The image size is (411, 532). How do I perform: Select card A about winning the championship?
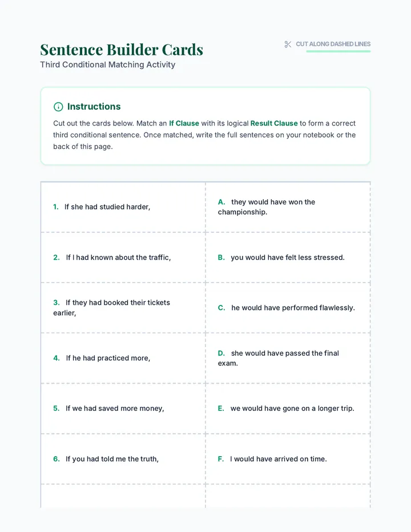pyautogui.click(x=288, y=207)
